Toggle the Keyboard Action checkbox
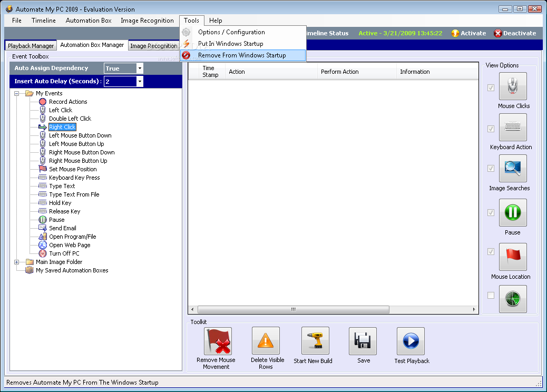Screen dimensions: 547x392 click(491, 129)
